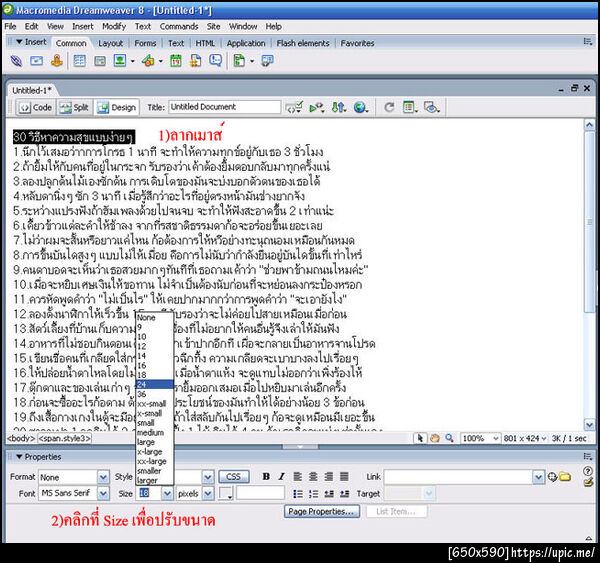Select the pointer Select tool in status bar

click(421, 438)
